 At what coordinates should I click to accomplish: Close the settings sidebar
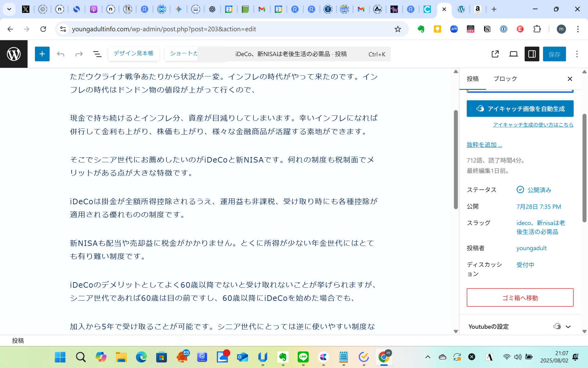click(570, 79)
